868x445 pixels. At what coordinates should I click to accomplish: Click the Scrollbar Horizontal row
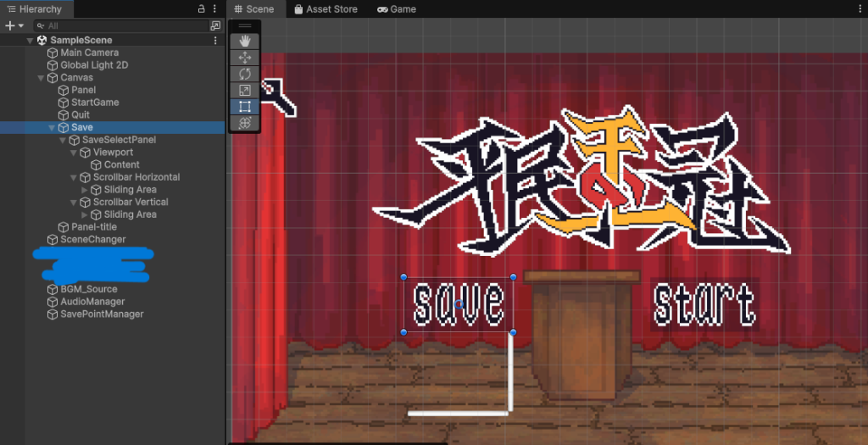click(x=113, y=177)
